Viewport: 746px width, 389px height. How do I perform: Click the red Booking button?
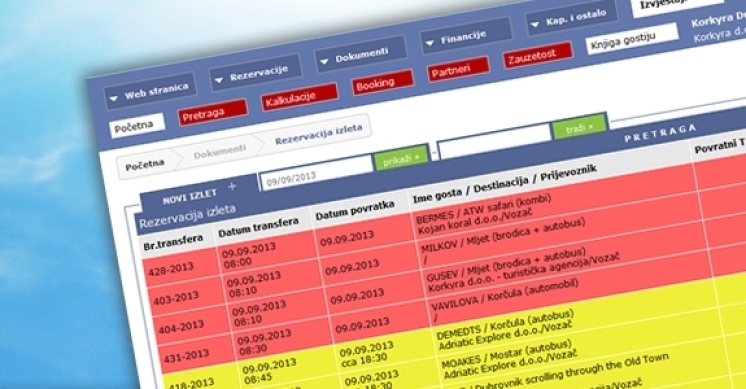click(383, 83)
